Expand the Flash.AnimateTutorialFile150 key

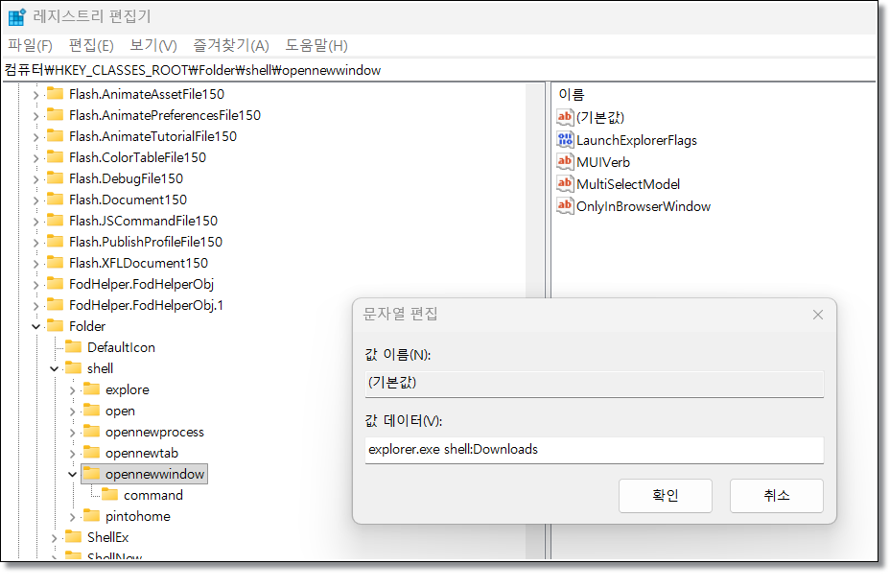35,137
